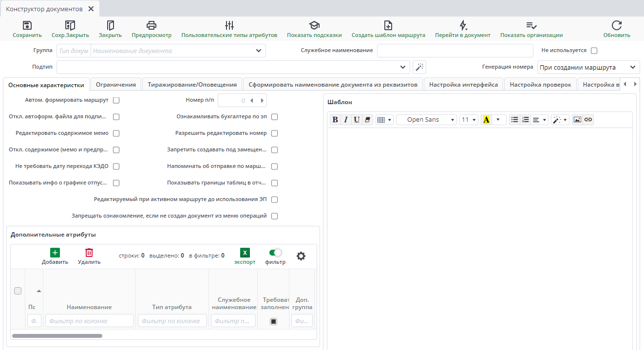
Task: Click the Save (Сохранить) toolbar icon
Action: tap(27, 26)
